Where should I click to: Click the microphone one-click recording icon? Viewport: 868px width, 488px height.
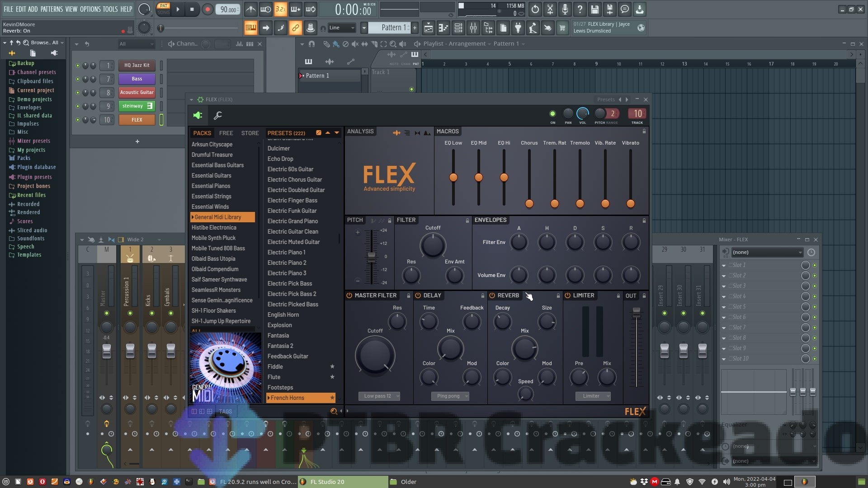565,9
